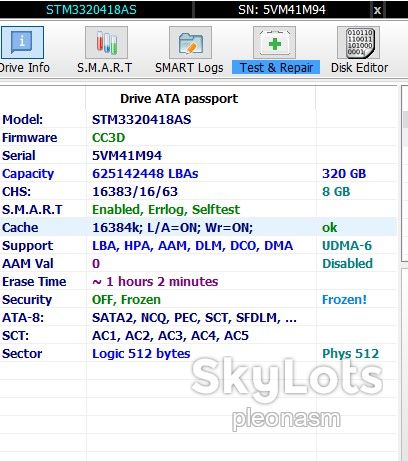Click the Firmware row label
This screenshot has height=461, width=408.
[30, 138]
